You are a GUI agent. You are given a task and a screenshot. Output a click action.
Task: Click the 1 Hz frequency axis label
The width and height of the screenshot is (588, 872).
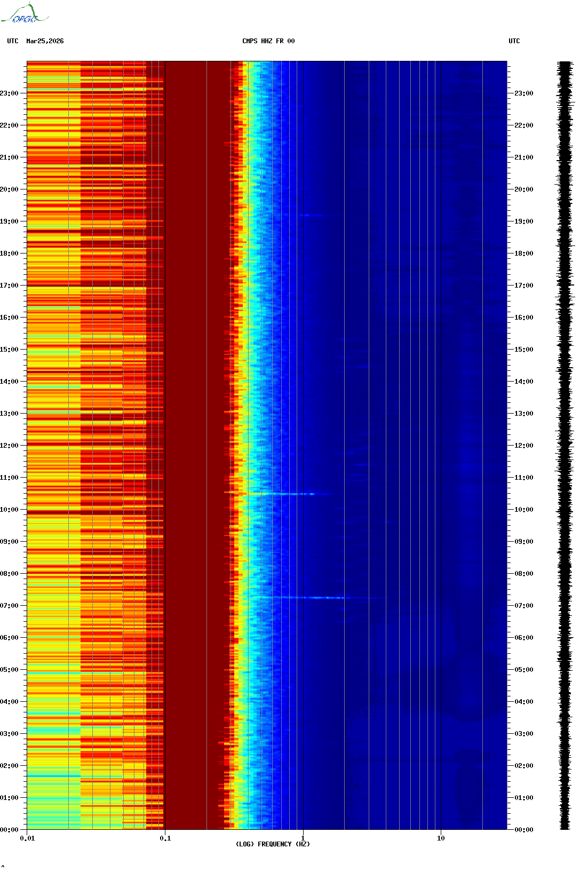point(303,838)
